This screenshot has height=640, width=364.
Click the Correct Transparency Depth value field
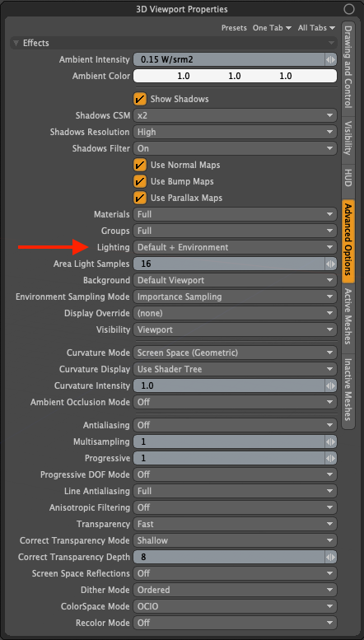coord(229,557)
